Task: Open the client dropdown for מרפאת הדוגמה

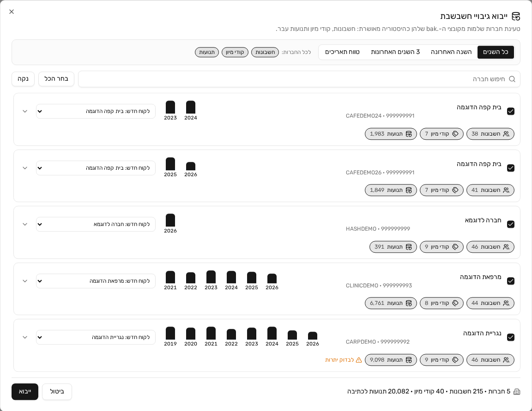Action: (x=96, y=281)
